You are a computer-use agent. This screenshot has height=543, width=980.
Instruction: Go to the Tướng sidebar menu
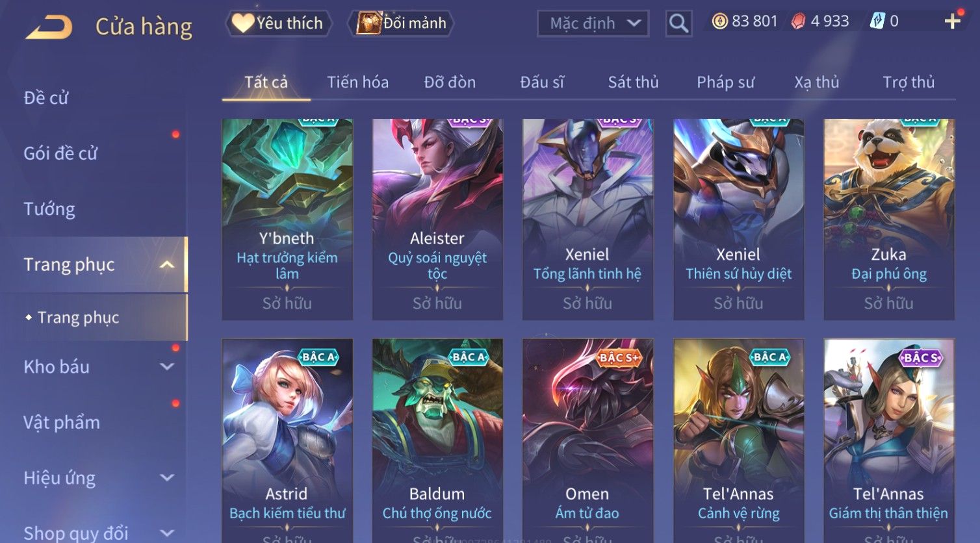[49, 209]
